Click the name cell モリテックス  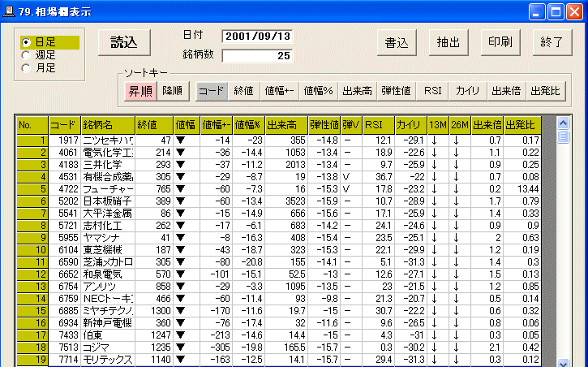tap(108, 360)
